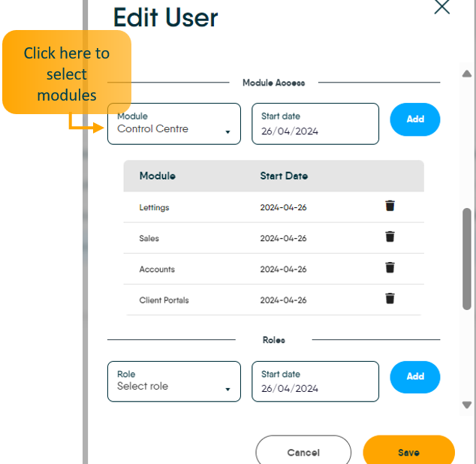The width and height of the screenshot is (476, 464).
Task: Click the Add button for Roles
Action: point(415,377)
